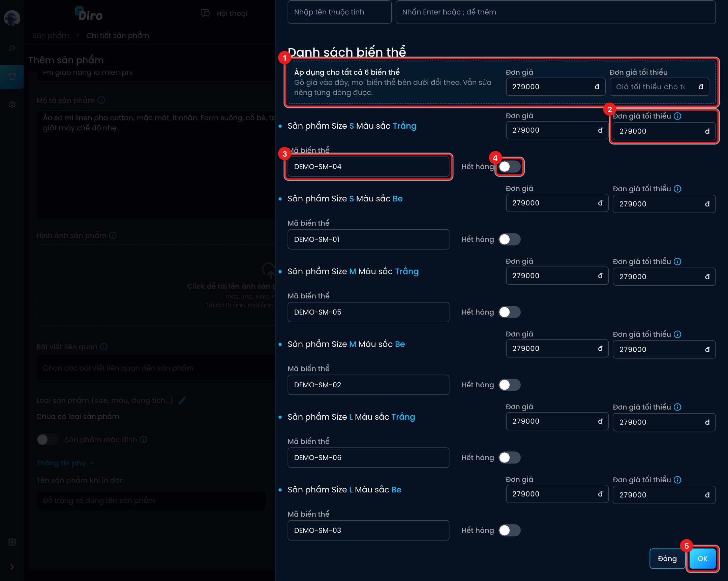Toggle Hết hàng for variant DEMO-SM-05
728x581 pixels.
pos(510,312)
